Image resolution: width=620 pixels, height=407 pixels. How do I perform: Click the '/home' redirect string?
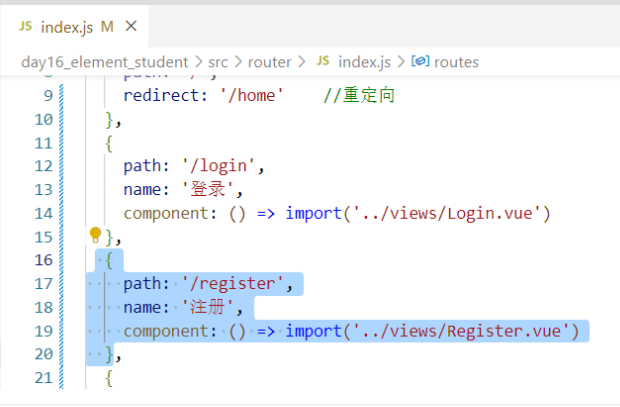coord(252,95)
